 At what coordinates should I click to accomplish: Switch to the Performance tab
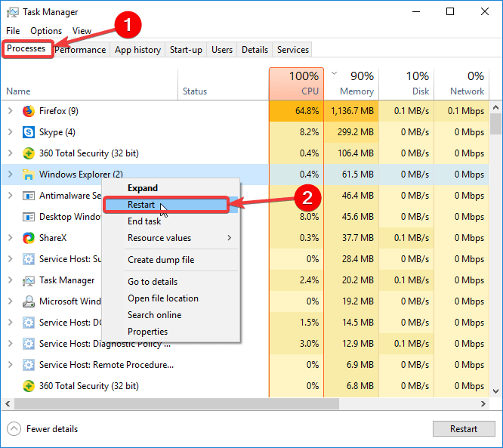[x=80, y=50]
